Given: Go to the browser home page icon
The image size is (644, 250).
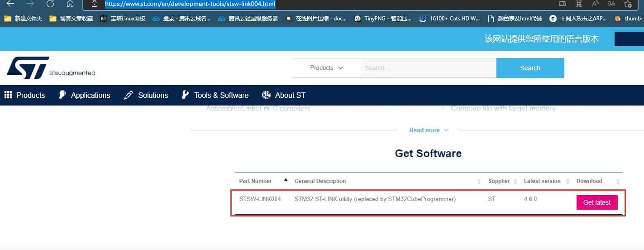Looking at the screenshot, I should tap(70, 4).
